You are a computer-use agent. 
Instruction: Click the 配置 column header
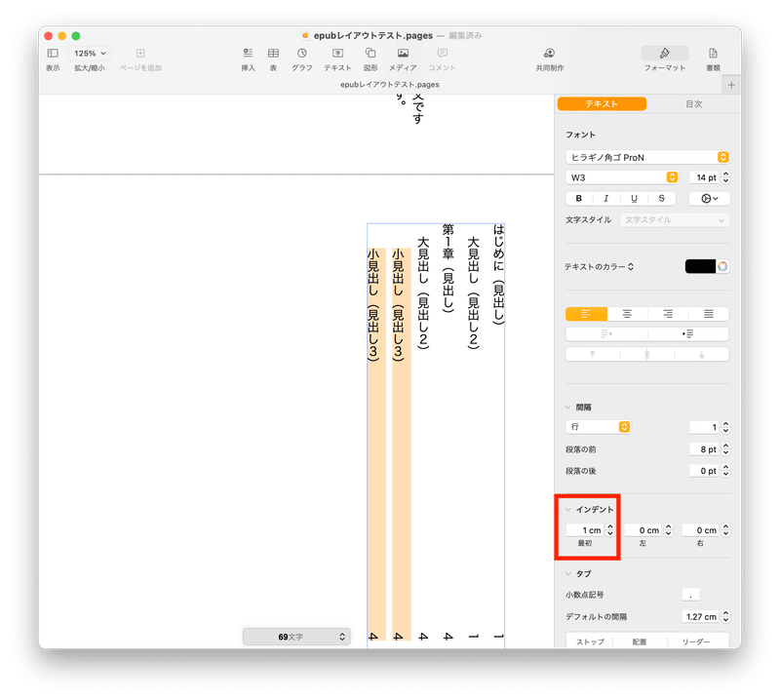[640, 642]
